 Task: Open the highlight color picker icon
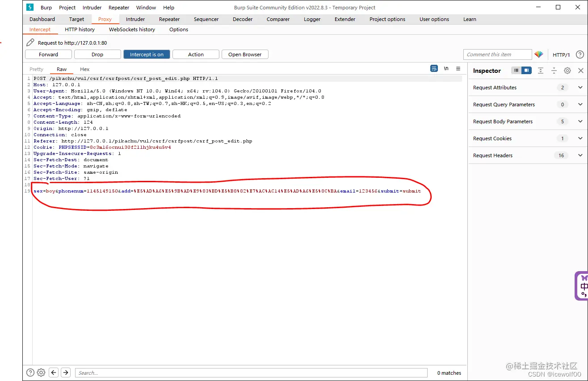point(539,54)
